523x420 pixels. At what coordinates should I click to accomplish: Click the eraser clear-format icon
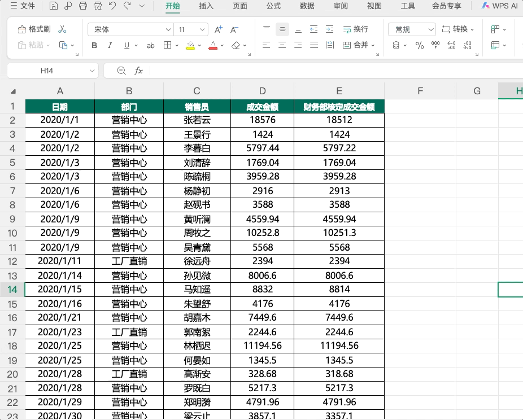tap(236, 45)
